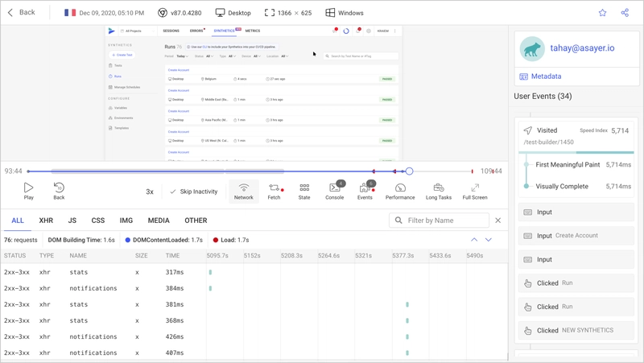The image size is (644, 363).
Task: Favorite this session with the star icon
Action: [x=602, y=13]
